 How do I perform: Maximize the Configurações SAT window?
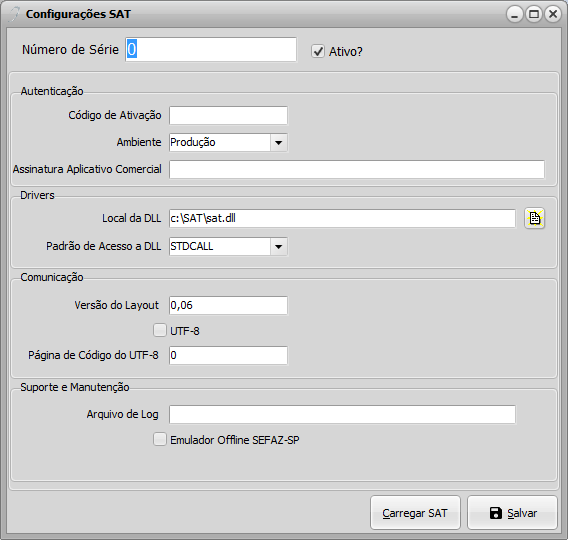pyautogui.click(x=534, y=14)
